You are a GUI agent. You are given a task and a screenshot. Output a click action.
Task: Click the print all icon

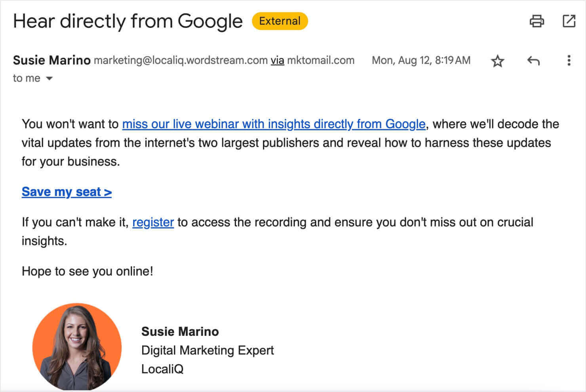[537, 21]
